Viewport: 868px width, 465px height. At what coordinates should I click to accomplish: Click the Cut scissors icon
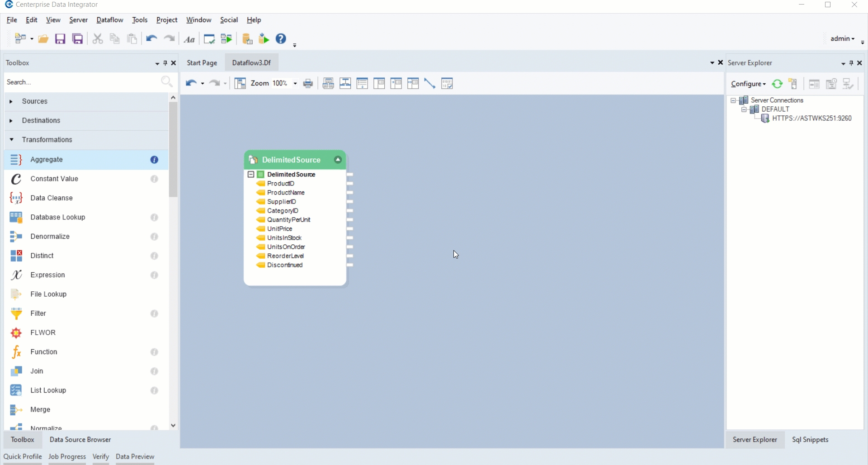[x=98, y=39]
